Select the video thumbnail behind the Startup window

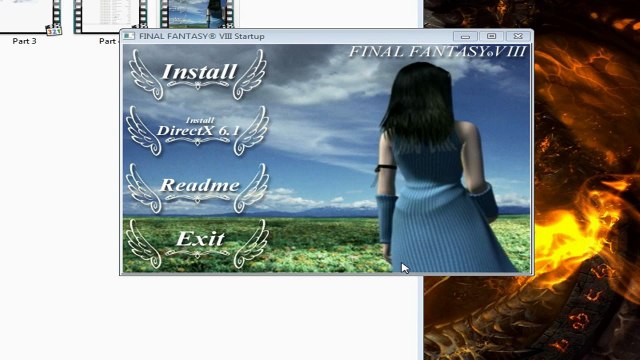[x=197, y=14]
